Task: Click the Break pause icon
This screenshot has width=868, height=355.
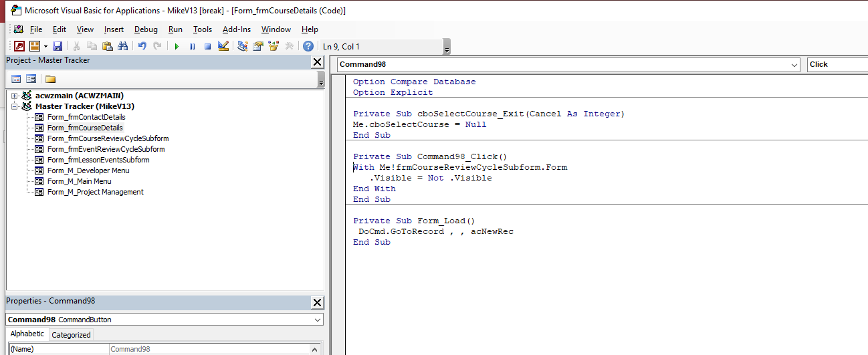Action: point(192,46)
